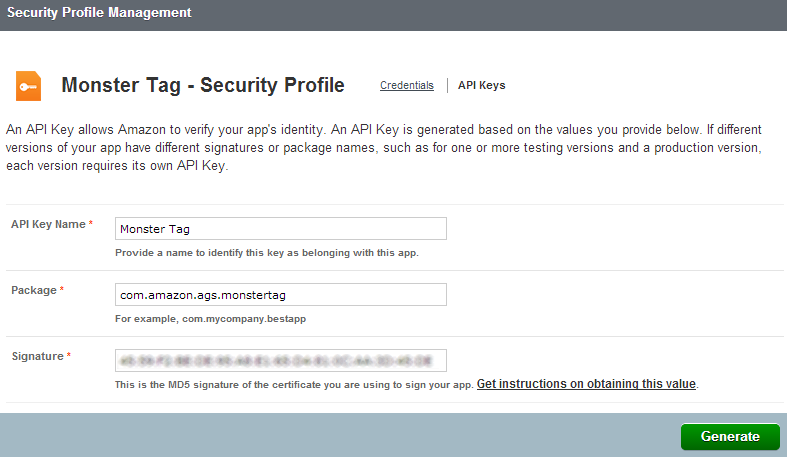The width and height of the screenshot is (787, 457).
Task: Click the Signature field label
Action: pyautogui.click(x=37, y=356)
